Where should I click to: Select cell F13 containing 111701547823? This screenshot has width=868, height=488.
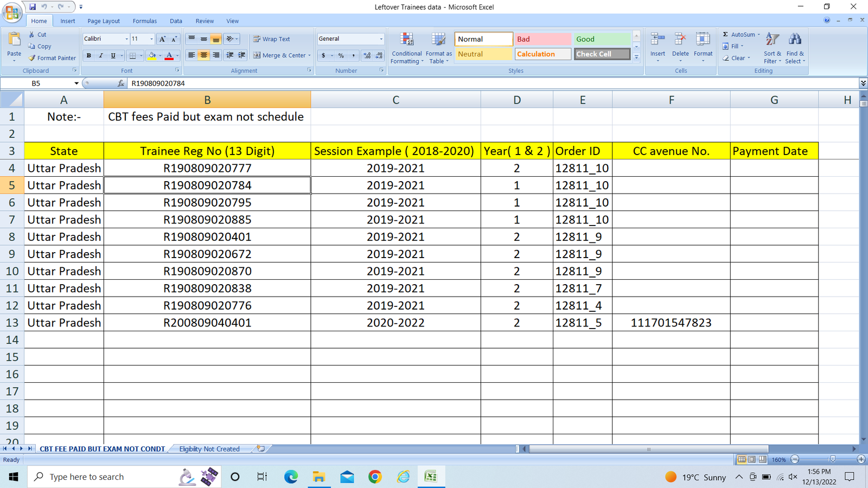point(671,323)
